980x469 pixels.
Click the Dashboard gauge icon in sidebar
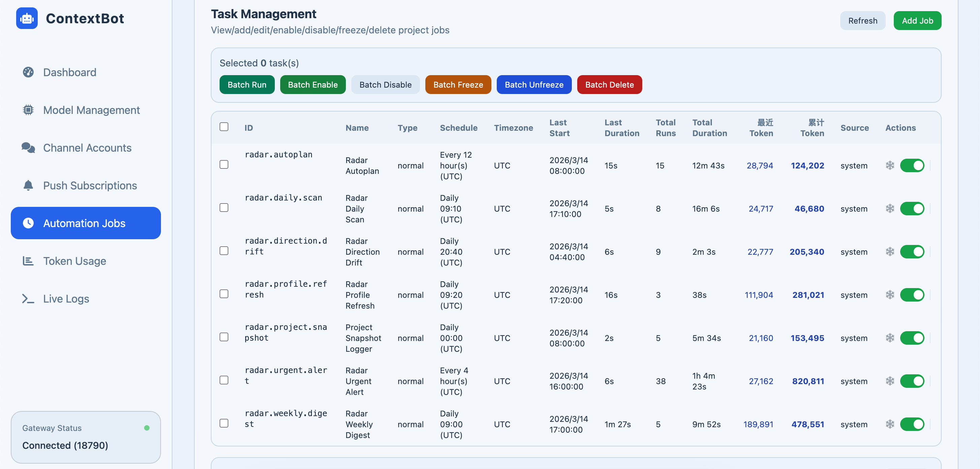click(x=28, y=72)
